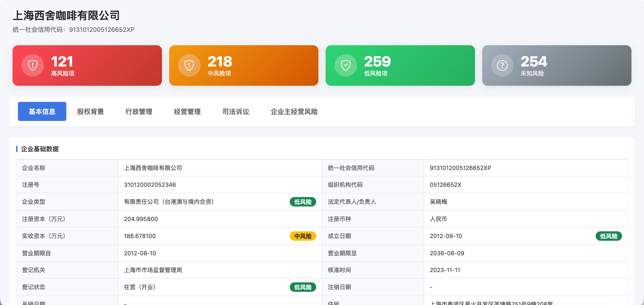The height and width of the screenshot is (305, 644).
Task: Open the 121 高风险项 card
Action: pos(87,65)
